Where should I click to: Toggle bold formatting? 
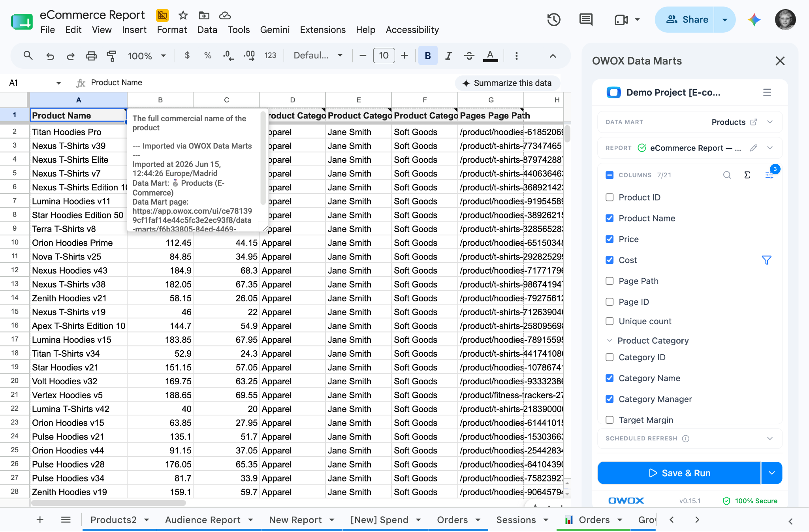pyautogui.click(x=428, y=56)
